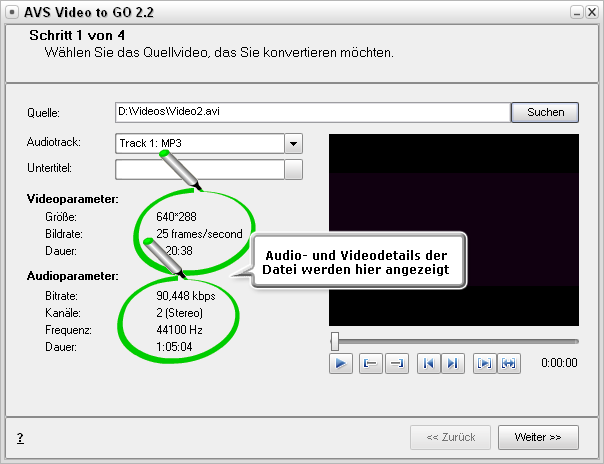Set the mark-out end point
This screenshot has width=604, height=464.
(x=397, y=363)
